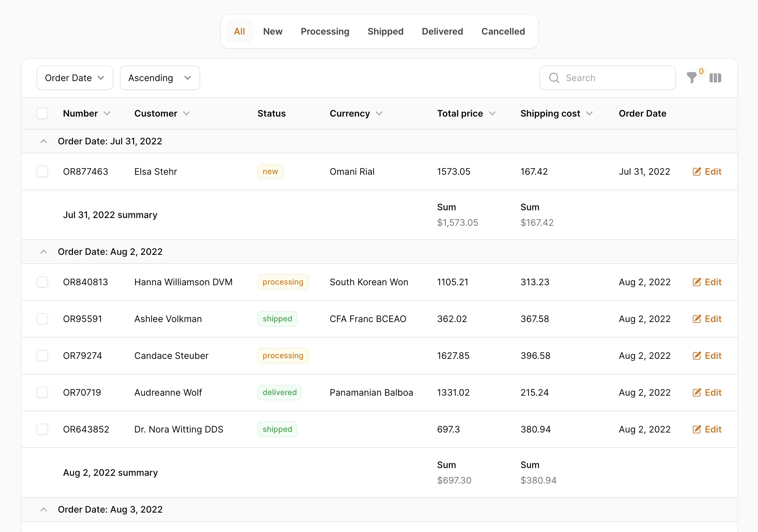This screenshot has height=532, width=758.
Task: Switch to the Cancelled tab
Action: 503,31
